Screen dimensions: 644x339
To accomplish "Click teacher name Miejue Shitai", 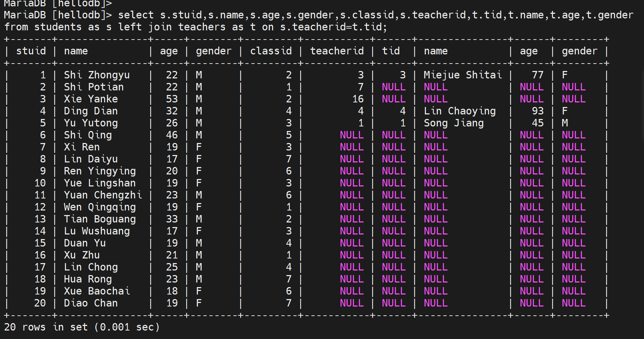I will tap(463, 75).
